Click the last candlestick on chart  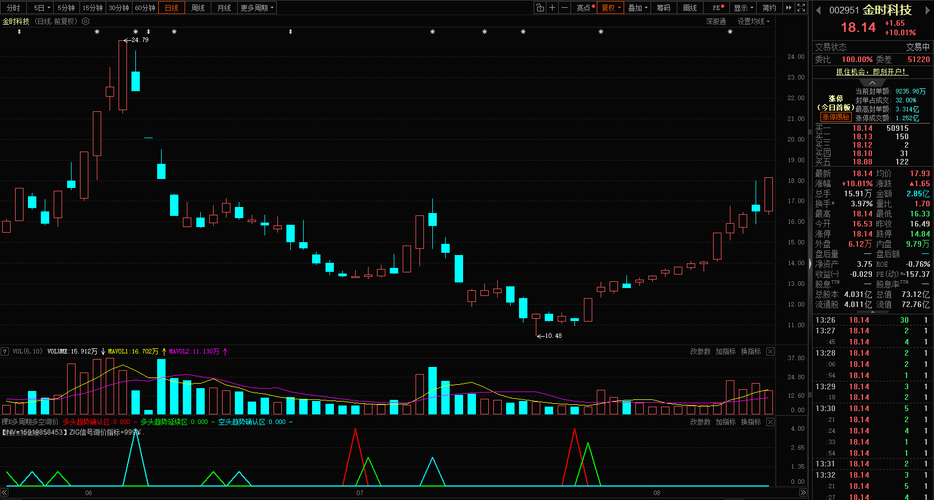pyautogui.click(x=768, y=195)
